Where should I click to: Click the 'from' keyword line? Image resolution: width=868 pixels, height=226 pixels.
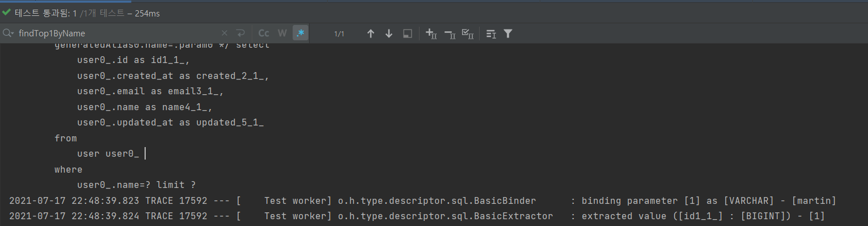(x=66, y=138)
